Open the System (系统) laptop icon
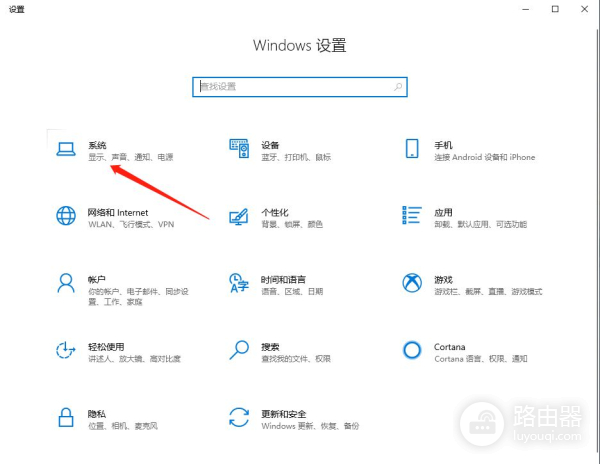 point(66,149)
